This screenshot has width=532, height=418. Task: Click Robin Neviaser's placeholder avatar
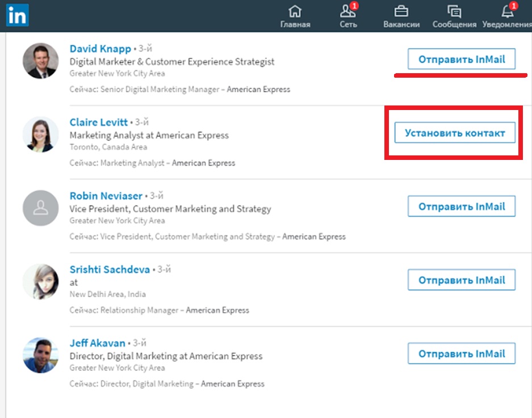[41, 208]
